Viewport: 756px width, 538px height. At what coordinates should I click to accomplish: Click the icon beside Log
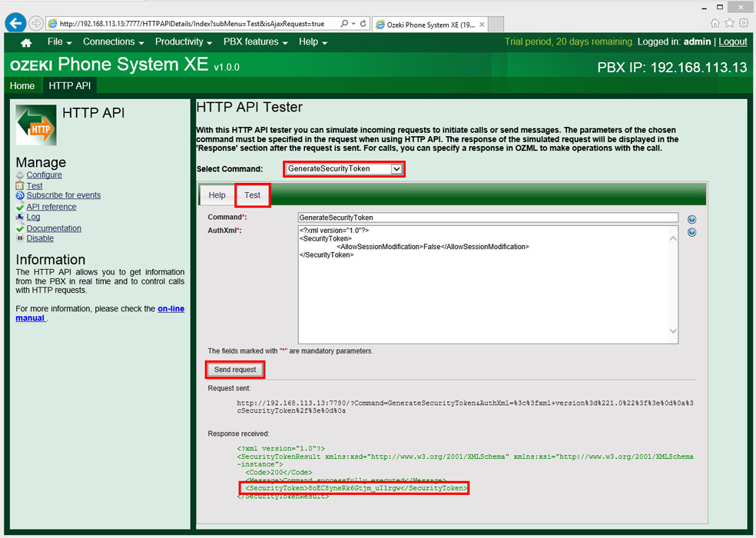pyautogui.click(x=20, y=218)
